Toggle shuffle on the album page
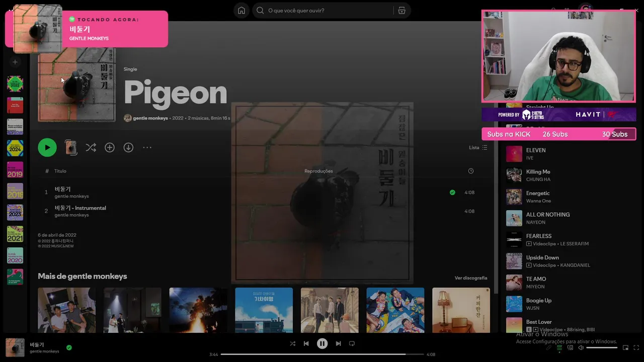Image resolution: width=644 pixels, height=362 pixels. [91, 147]
